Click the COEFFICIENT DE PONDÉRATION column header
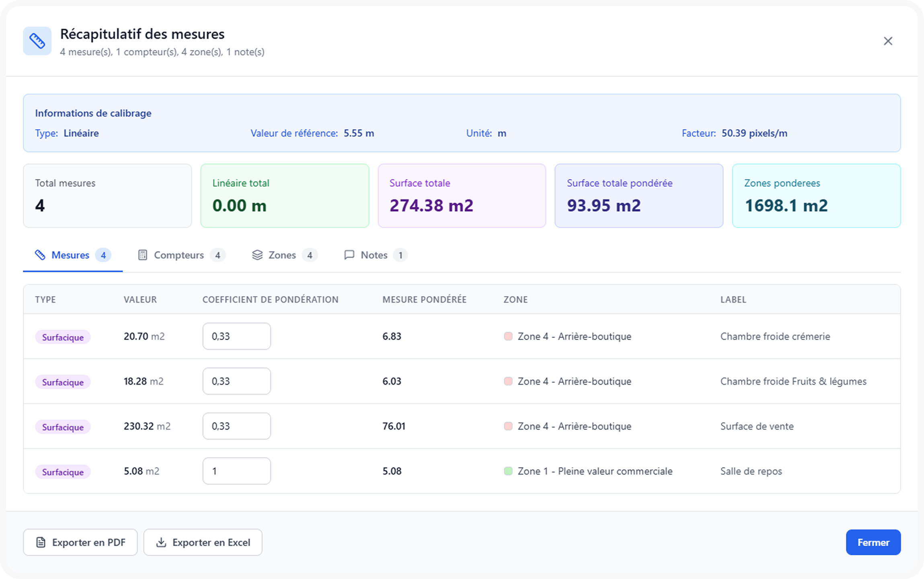 pos(270,299)
